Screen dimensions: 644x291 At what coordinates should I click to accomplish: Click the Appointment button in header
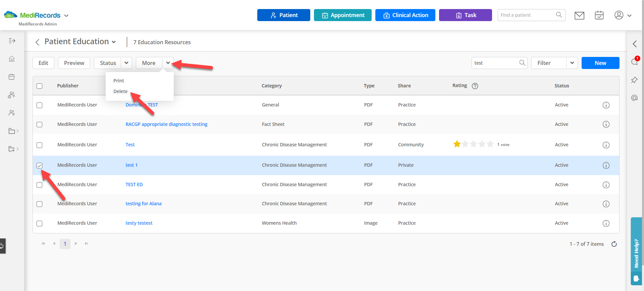point(343,15)
